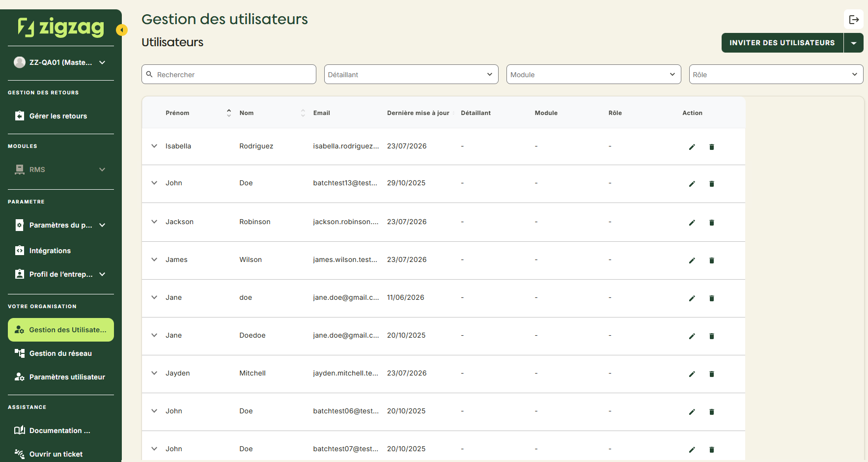868x462 pixels.
Task: Open Gérer les retours in the sidebar
Action: (60, 116)
